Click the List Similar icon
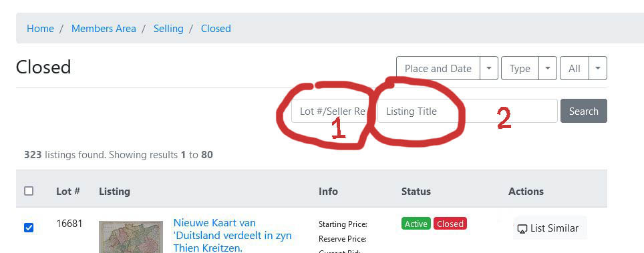Viewport: 644px width, 253px height. [522, 229]
